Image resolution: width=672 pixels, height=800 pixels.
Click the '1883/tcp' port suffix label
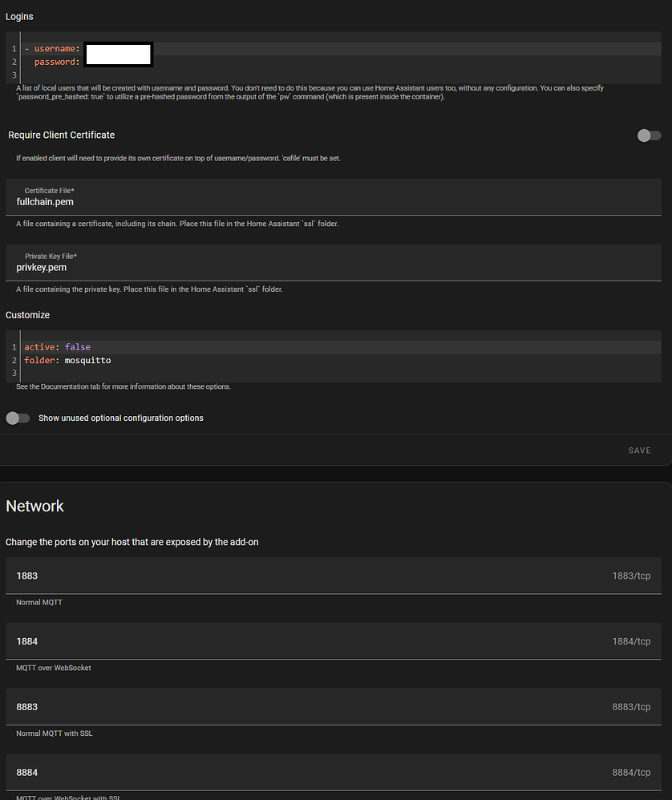[631, 576]
